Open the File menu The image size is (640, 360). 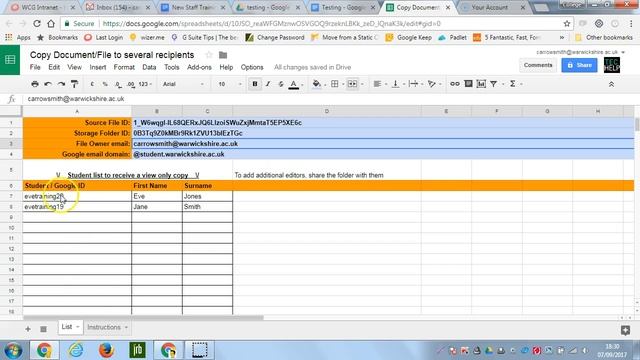35,67
